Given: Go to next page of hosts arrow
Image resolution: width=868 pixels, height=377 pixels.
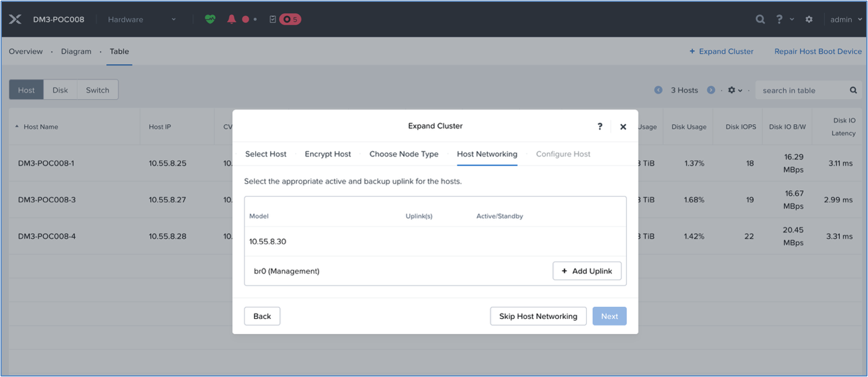Looking at the screenshot, I should click(x=711, y=90).
